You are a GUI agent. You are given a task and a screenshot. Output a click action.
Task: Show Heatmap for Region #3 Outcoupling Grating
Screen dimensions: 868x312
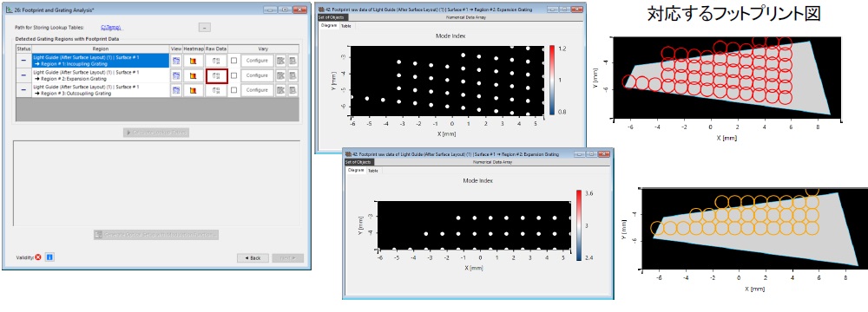point(194,90)
